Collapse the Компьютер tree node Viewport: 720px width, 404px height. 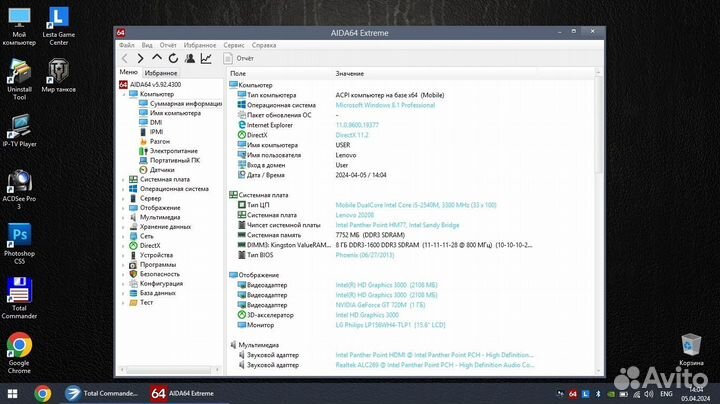(124, 94)
